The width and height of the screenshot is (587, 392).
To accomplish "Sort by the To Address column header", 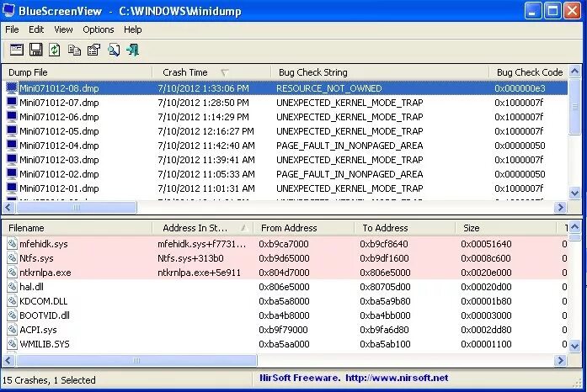I will [405, 228].
